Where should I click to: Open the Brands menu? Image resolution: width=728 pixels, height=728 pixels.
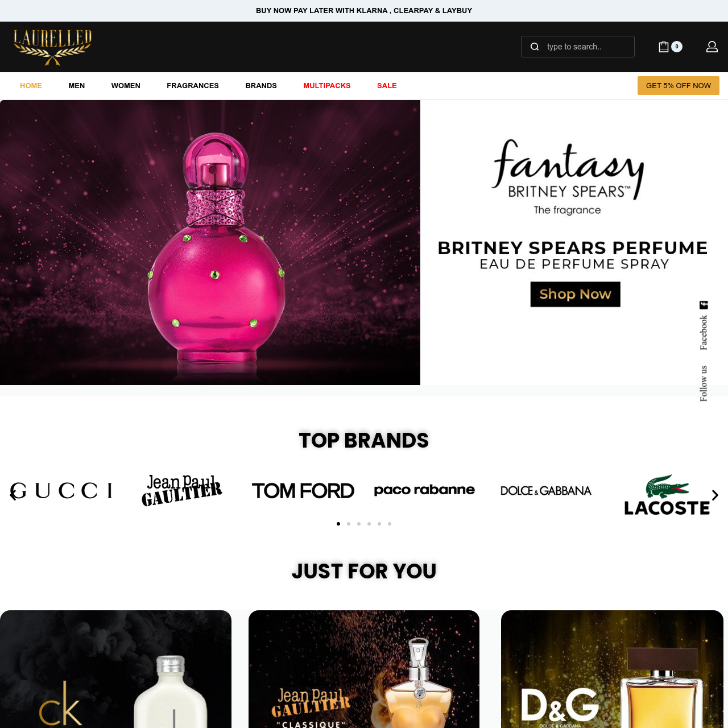[x=261, y=86]
